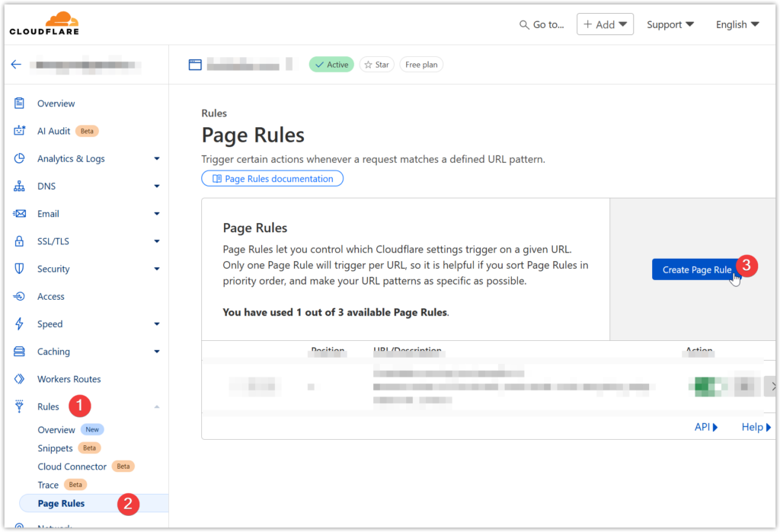Image resolution: width=780 pixels, height=532 pixels.
Task: Select Snippets under Rules
Action: (x=56, y=448)
